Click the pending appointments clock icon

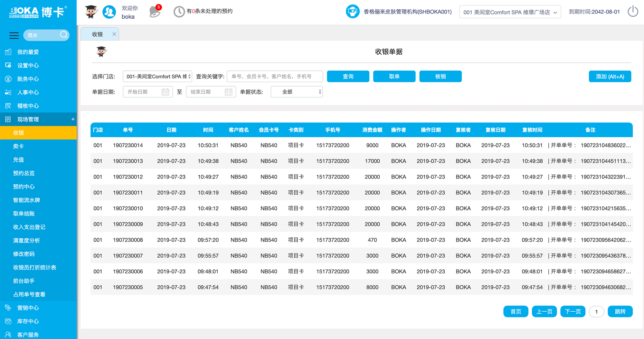(179, 12)
